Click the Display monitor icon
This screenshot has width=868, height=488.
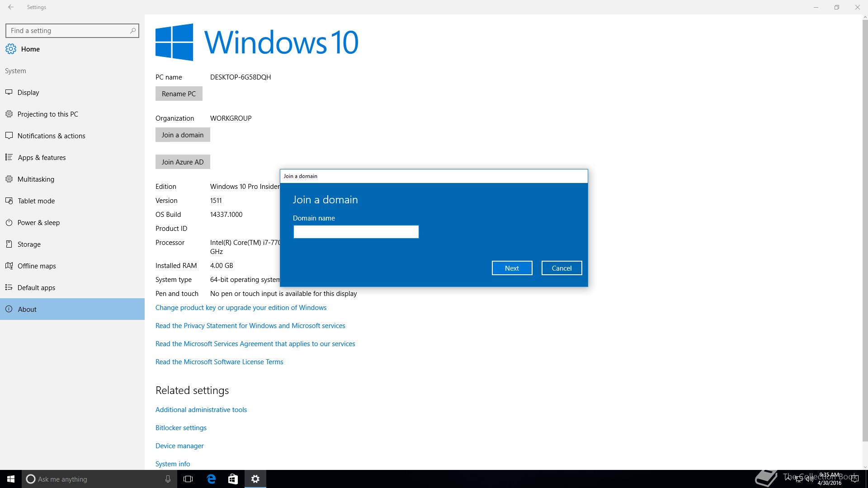(9, 92)
